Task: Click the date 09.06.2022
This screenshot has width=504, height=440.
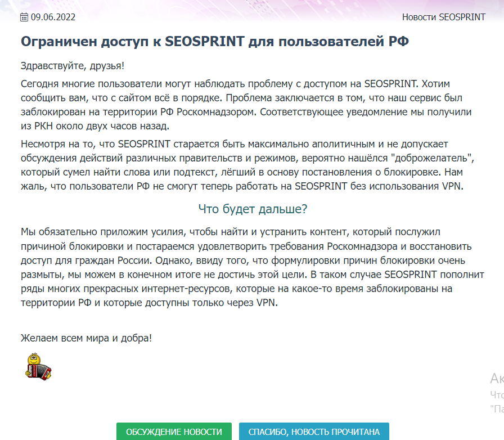Action: pyautogui.click(x=53, y=17)
